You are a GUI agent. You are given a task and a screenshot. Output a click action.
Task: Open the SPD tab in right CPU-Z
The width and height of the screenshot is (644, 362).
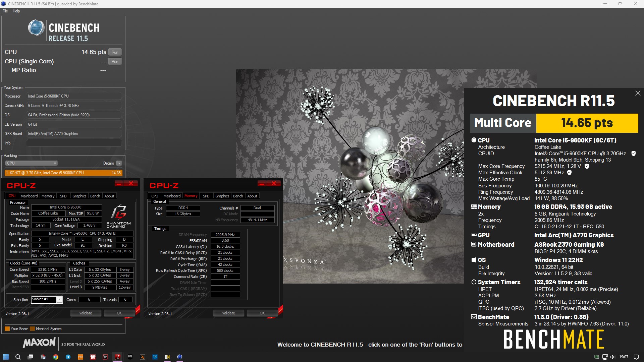click(206, 196)
